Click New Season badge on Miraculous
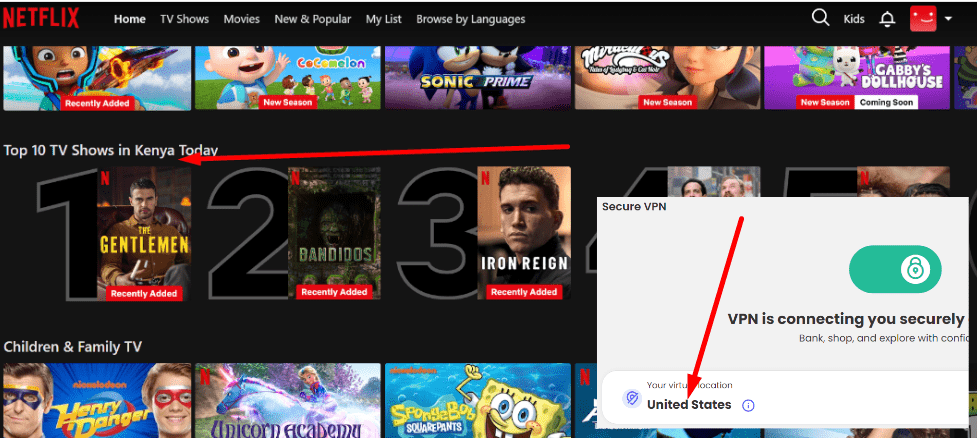The height and width of the screenshot is (438, 977). [667, 102]
